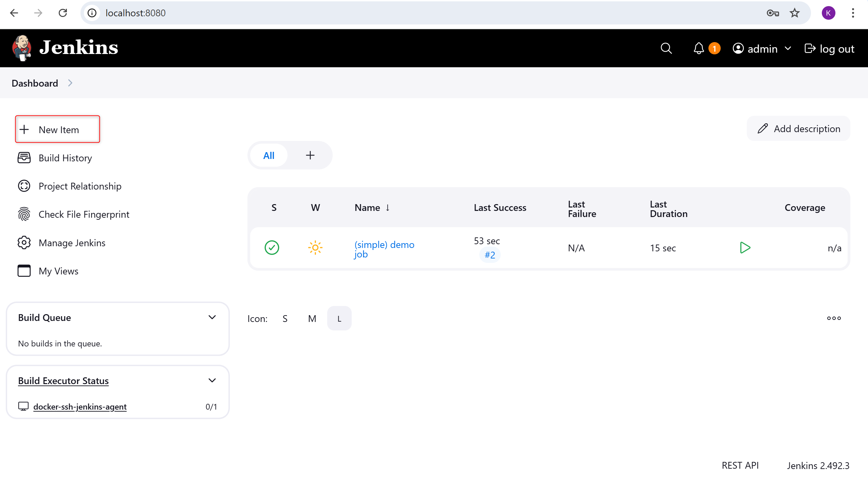
Task: Open Build History
Action: pyautogui.click(x=65, y=158)
